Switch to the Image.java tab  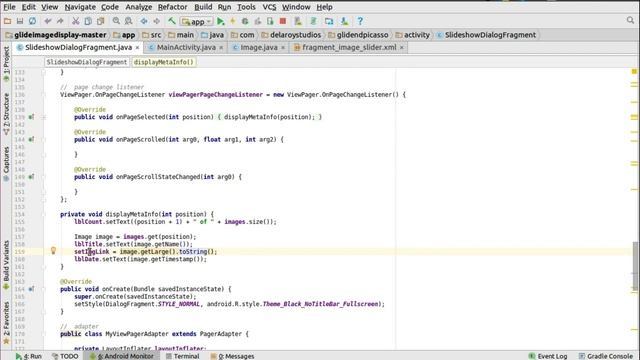pos(259,47)
